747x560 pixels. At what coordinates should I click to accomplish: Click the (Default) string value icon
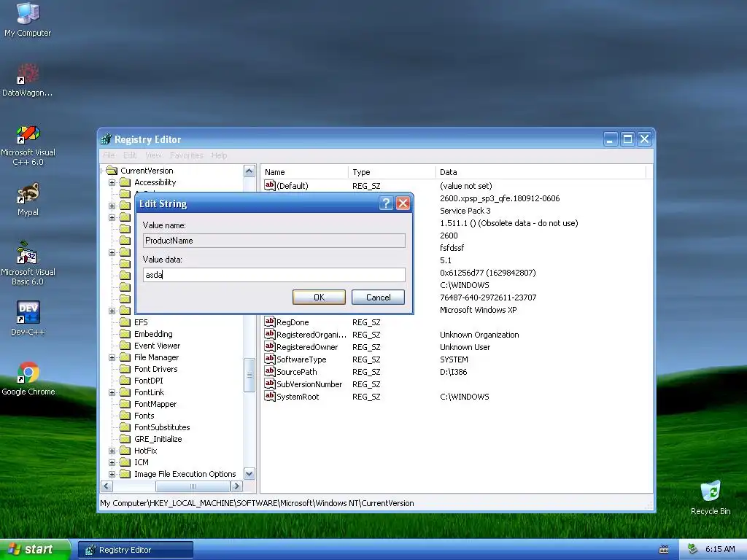(270, 185)
